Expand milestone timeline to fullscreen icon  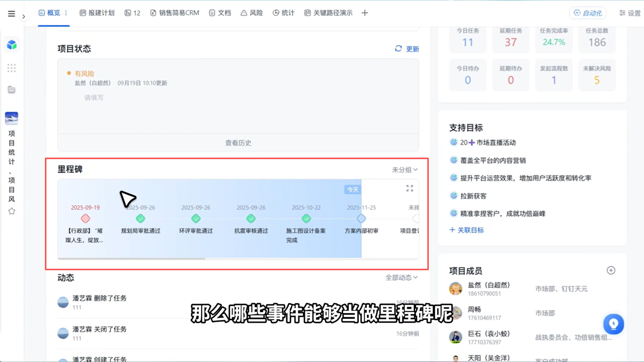coord(409,188)
